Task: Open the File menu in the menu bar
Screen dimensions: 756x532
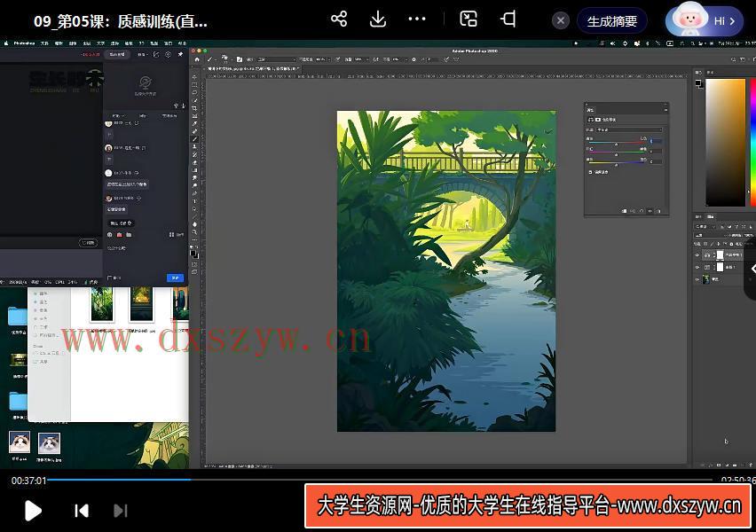Action: tap(45, 43)
